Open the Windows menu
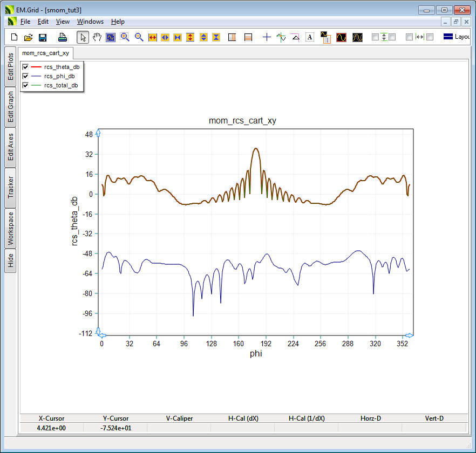This screenshot has width=476, height=453. pyautogui.click(x=90, y=22)
